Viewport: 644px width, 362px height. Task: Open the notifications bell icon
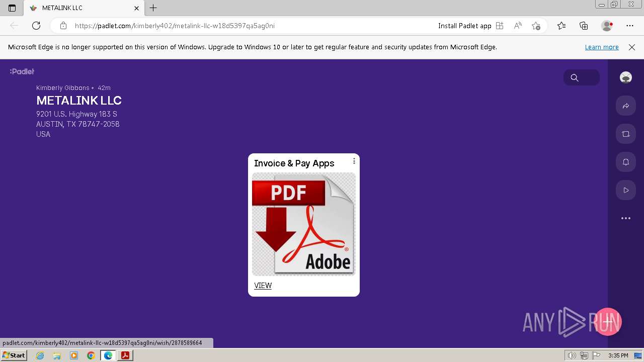626,162
